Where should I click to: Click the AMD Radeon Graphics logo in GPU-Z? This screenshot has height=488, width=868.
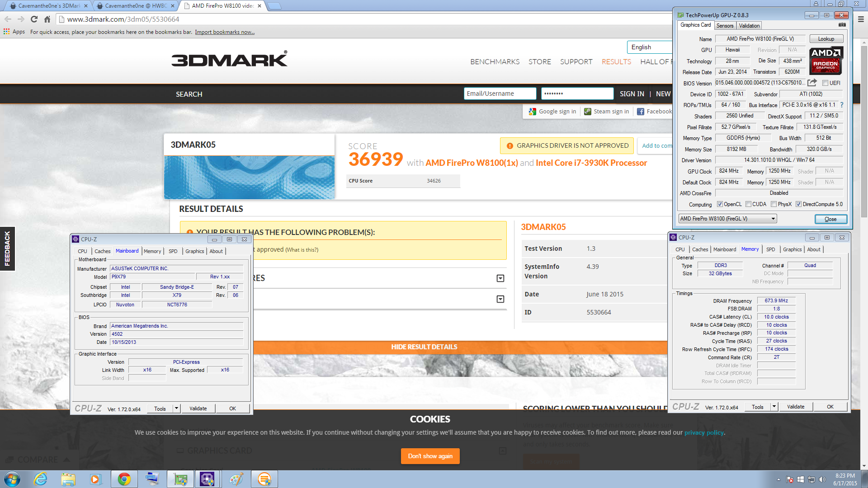(x=826, y=60)
